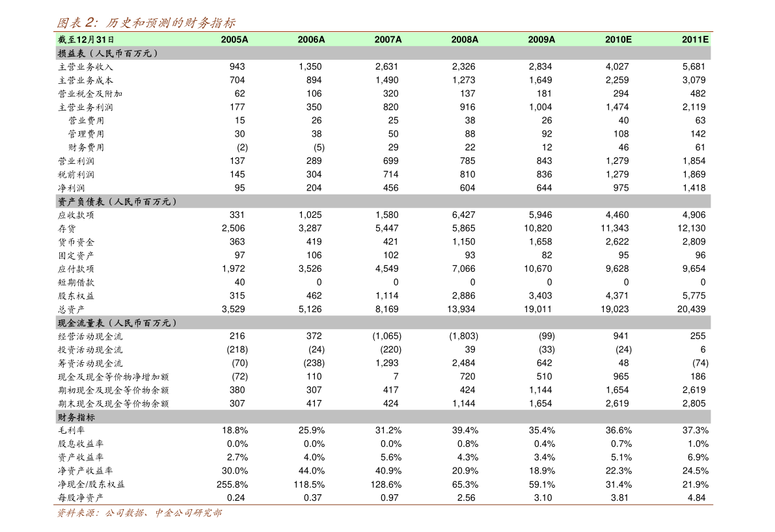Click the 2010E 营业利润 value 1,279
Image resolution: width=775 pixels, height=532 pixels.
click(x=618, y=161)
